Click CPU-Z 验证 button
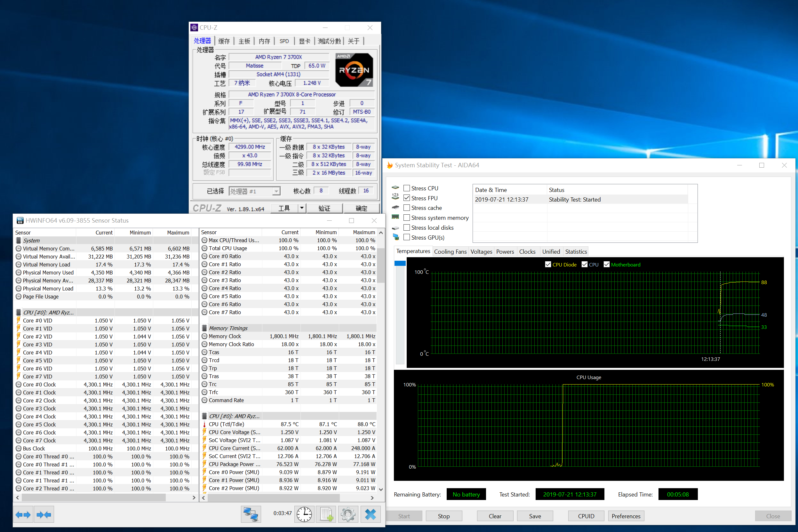The width and height of the screenshot is (798, 532). point(324,208)
